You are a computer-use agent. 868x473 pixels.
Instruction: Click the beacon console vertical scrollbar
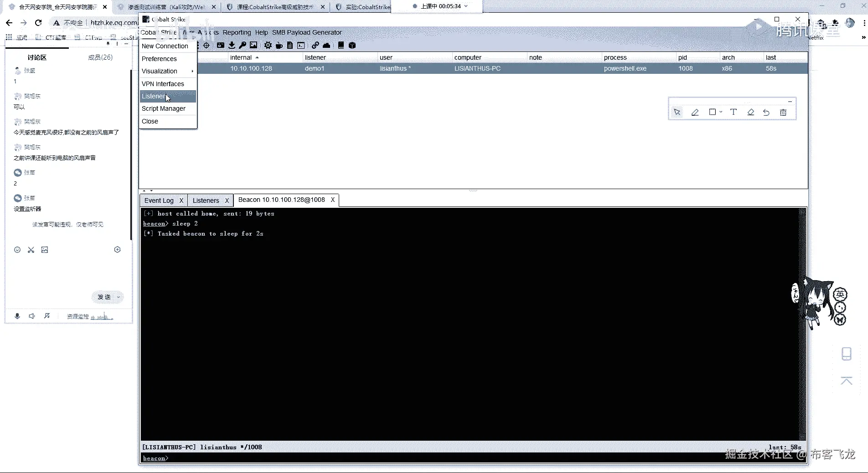click(x=803, y=324)
